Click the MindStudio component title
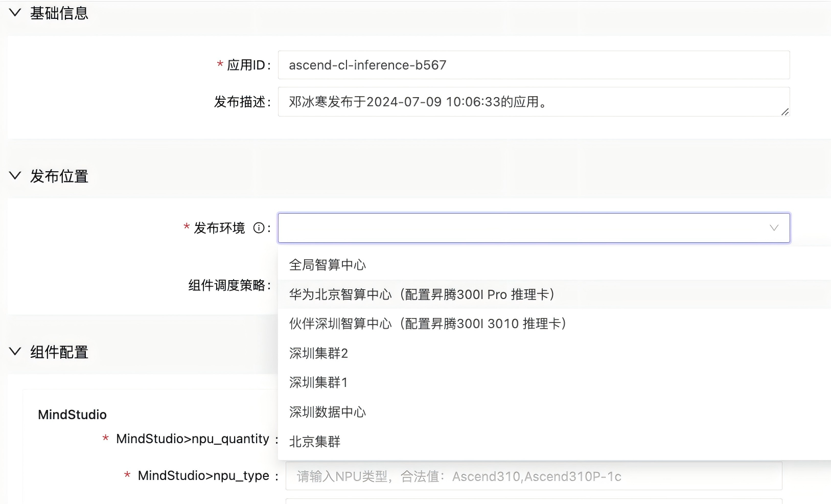Screen dimensions: 831x504 tap(72, 415)
